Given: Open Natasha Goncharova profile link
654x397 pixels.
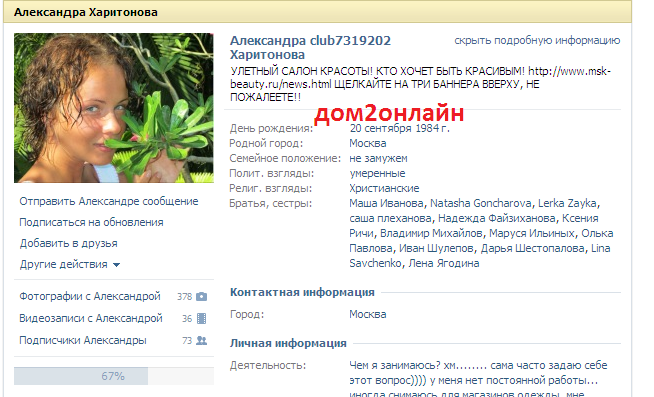Looking at the screenshot, I should (x=481, y=204).
